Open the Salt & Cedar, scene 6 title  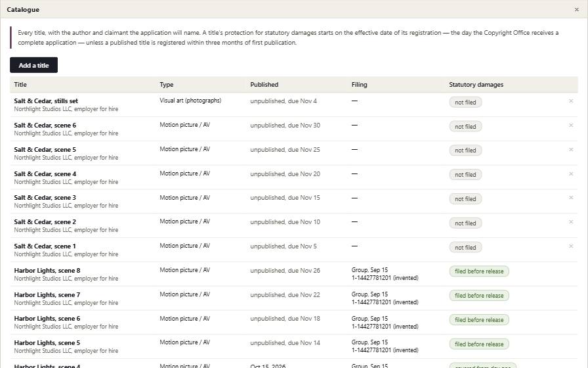pyautogui.click(x=45, y=125)
